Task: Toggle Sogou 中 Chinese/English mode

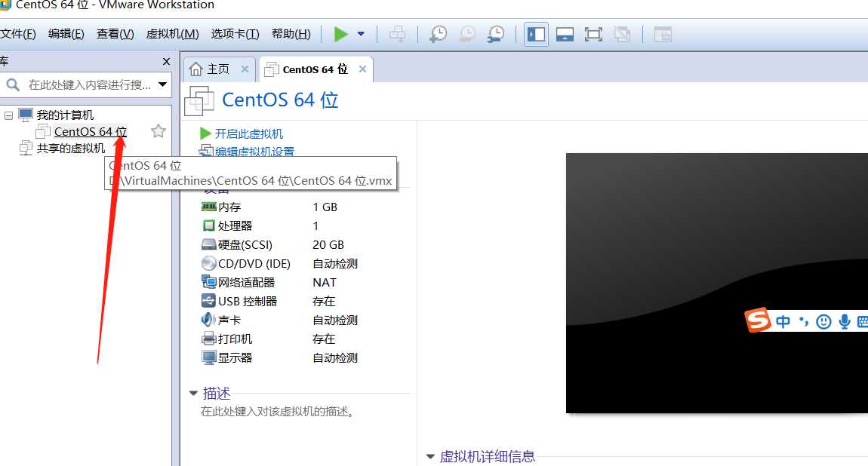Action: [x=783, y=322]
